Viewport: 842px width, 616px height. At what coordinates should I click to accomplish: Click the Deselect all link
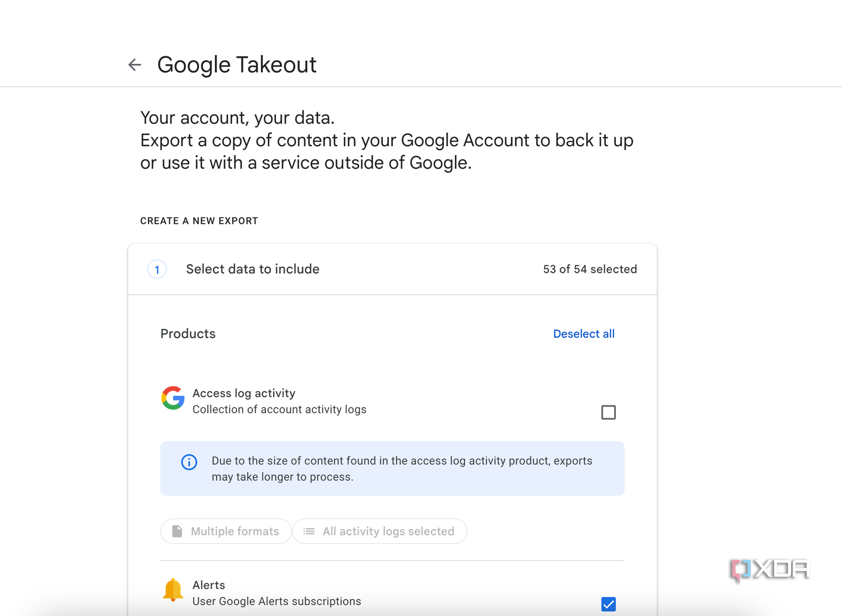pyautogui.click(x=584, y=333)
